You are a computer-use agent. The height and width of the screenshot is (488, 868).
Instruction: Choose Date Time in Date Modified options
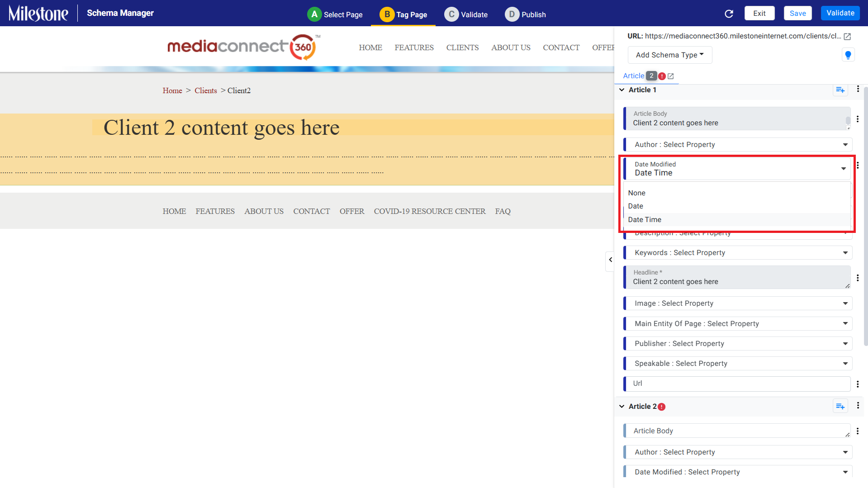(737, 220)
